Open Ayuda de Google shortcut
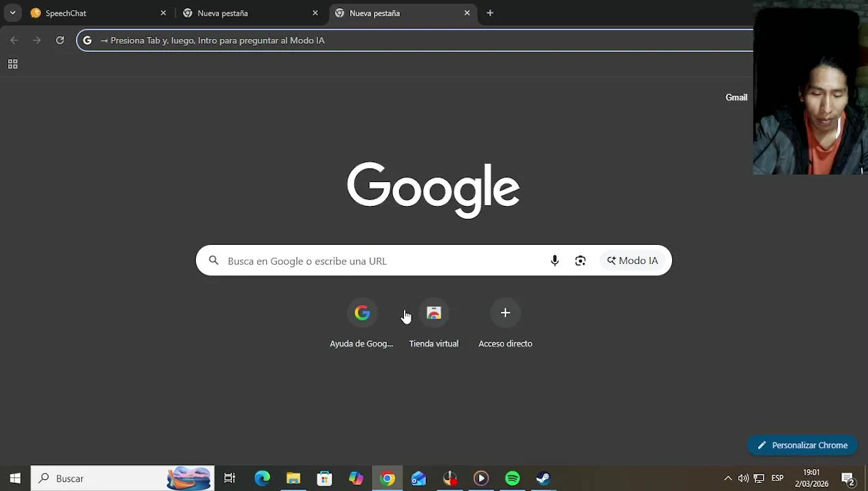The width and height of the screenshot is (868, 491). (x=362, y=323)
